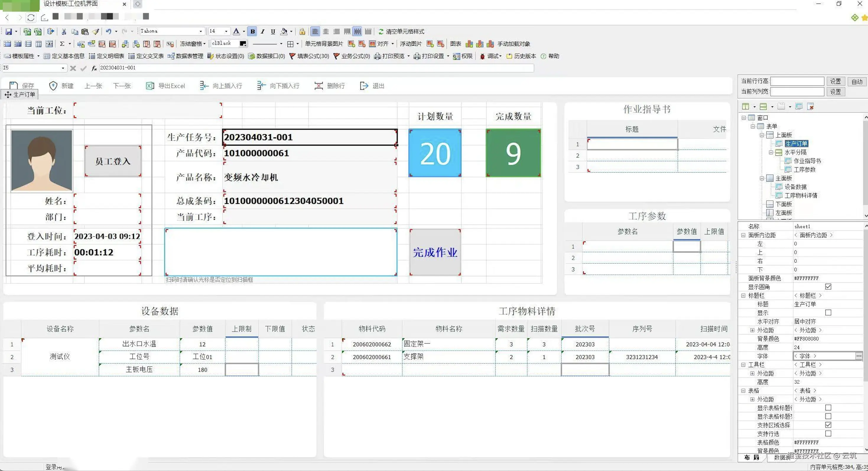Click the 完成作业 button

click(x=435, y=252)
